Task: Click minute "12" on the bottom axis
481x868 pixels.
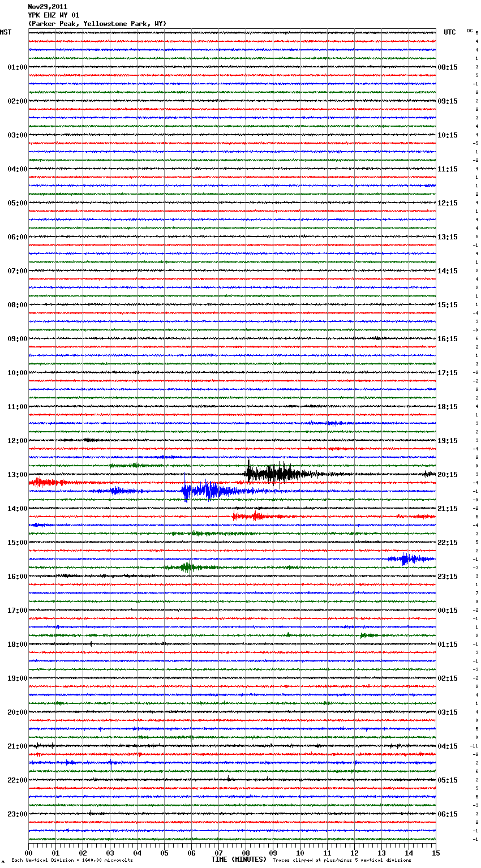Action: (354, 852)
